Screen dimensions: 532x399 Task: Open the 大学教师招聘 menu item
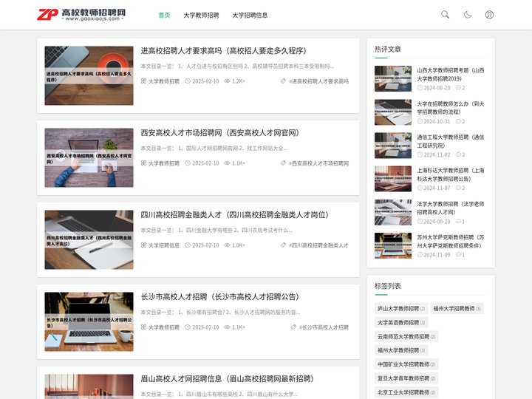point(201,16)
